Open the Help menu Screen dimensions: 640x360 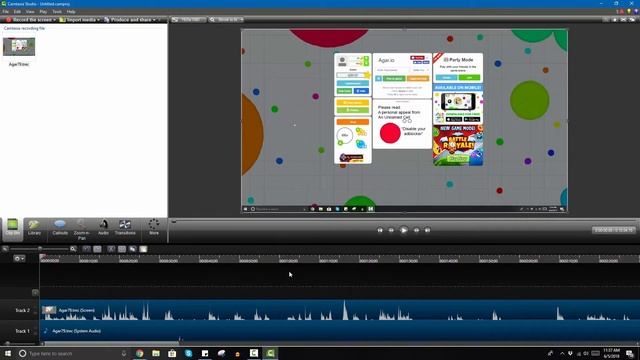(x=71, y=12)
